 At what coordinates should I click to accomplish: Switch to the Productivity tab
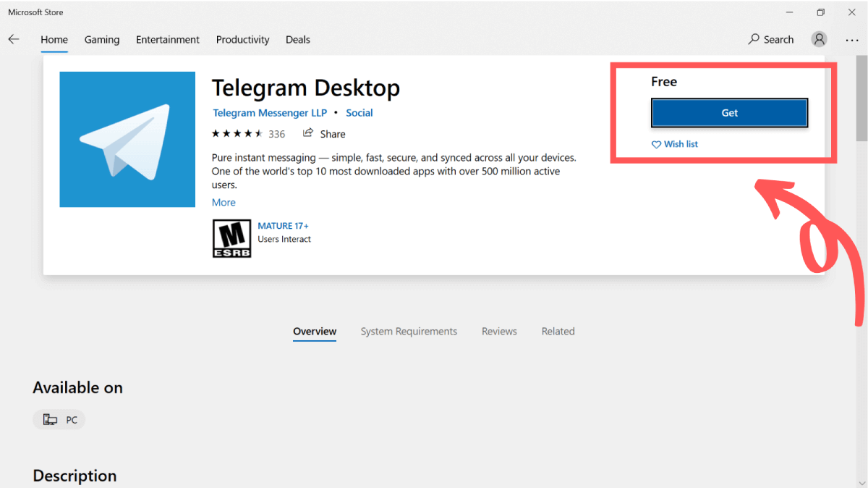pos(242,39)
